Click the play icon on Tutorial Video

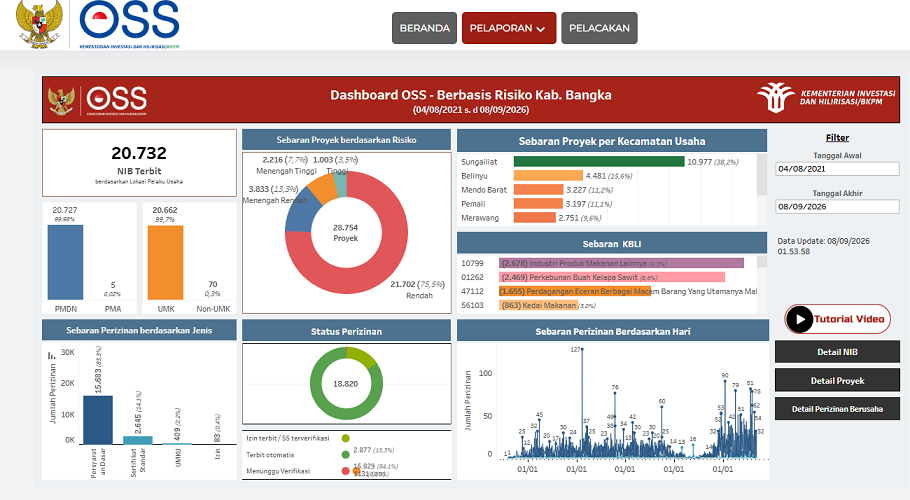[x=800, y=319]
